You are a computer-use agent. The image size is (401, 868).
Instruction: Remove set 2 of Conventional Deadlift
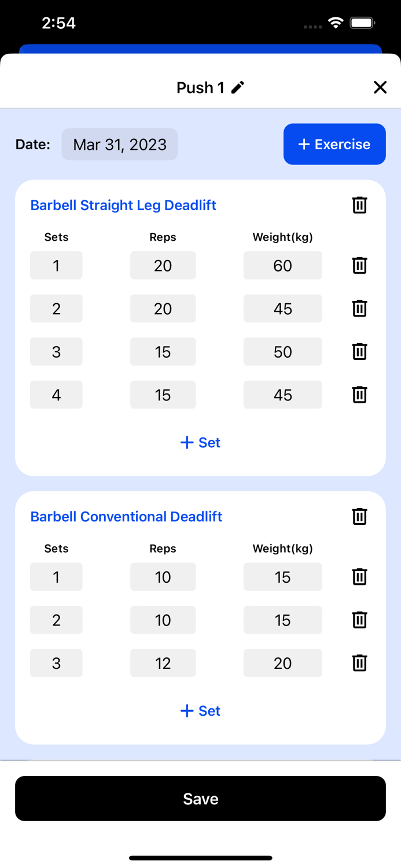pos(359,620)
